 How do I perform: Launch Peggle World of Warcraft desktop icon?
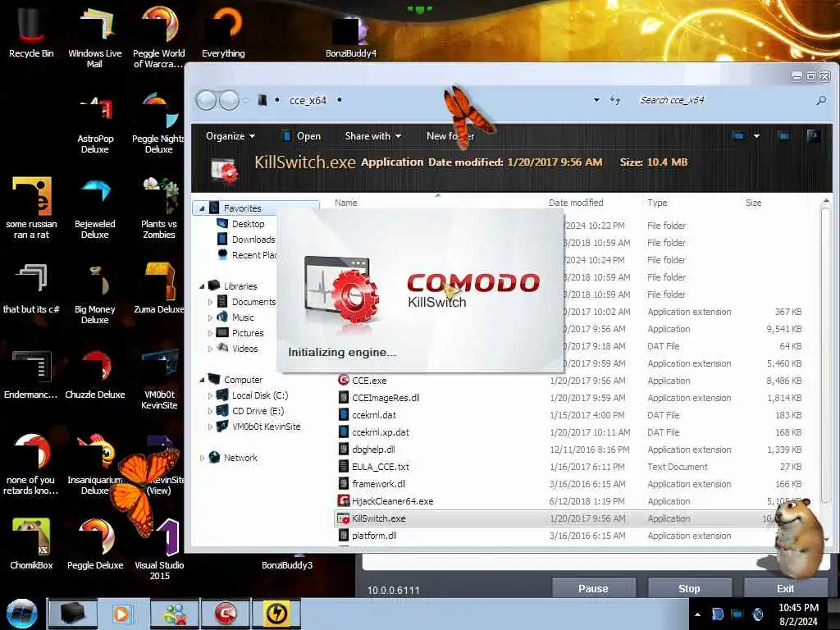158,38
